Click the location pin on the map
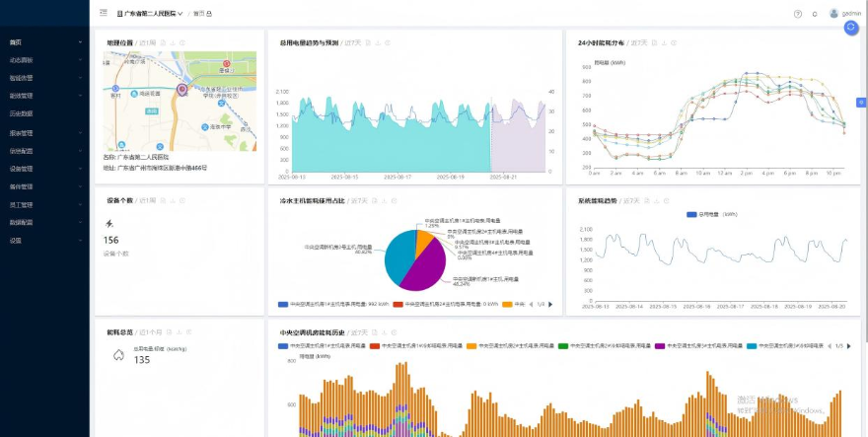868x437 pixels. (x=181, y=89)
